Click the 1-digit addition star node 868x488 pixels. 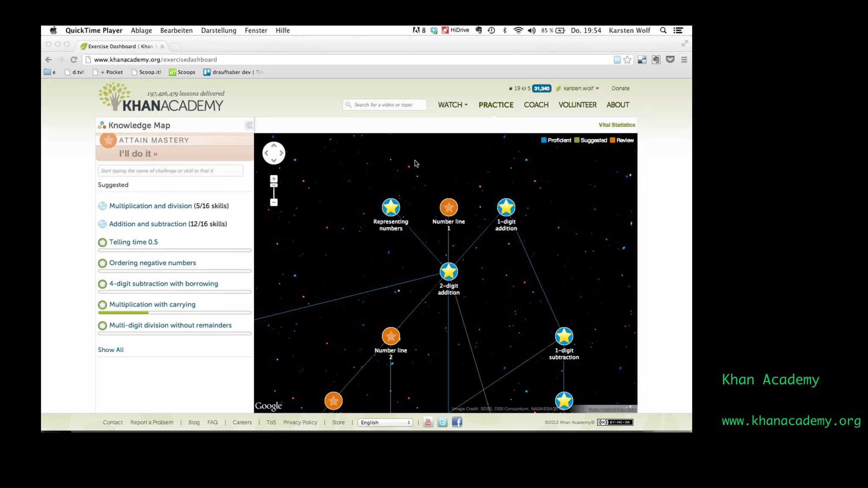[x=506, y=207]
